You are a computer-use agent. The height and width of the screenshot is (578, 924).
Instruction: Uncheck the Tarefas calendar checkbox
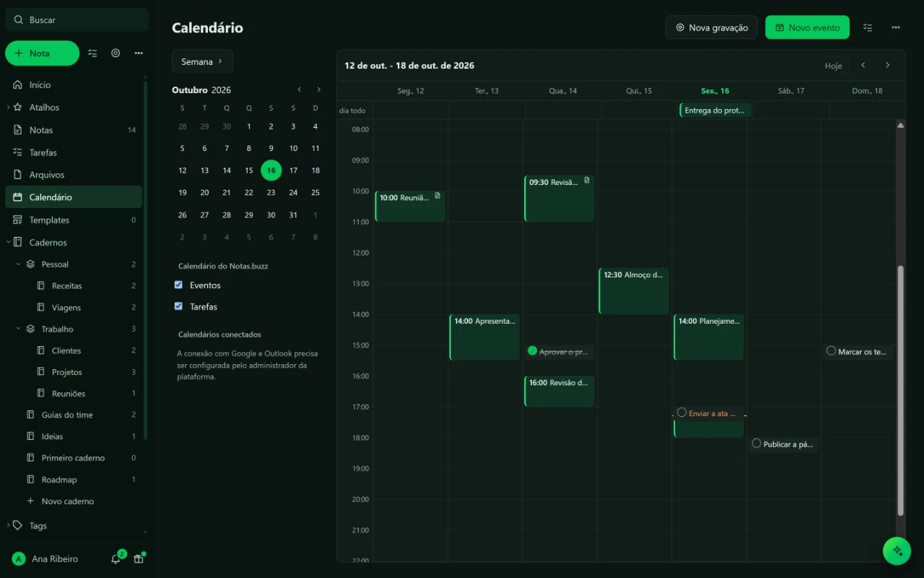pyautogui.click(x=178, y=306)
